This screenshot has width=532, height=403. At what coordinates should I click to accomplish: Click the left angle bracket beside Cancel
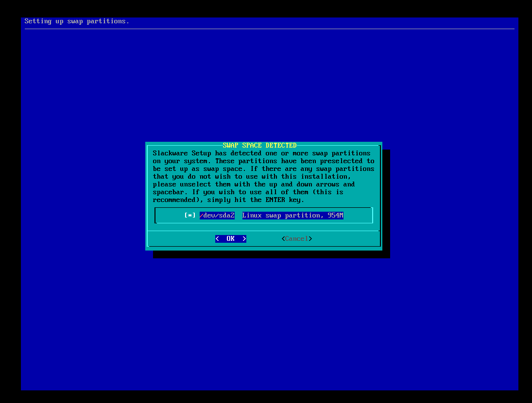[x=283, y=238]
